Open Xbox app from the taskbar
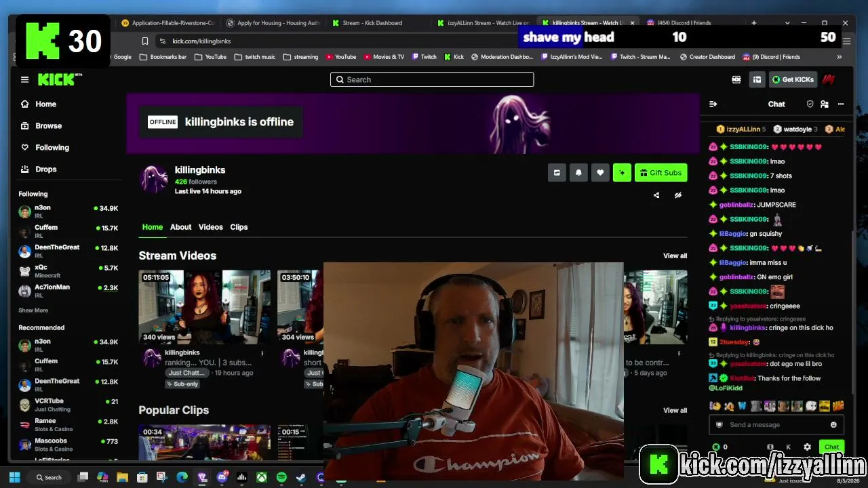868x488 pixels. [261, 477]
